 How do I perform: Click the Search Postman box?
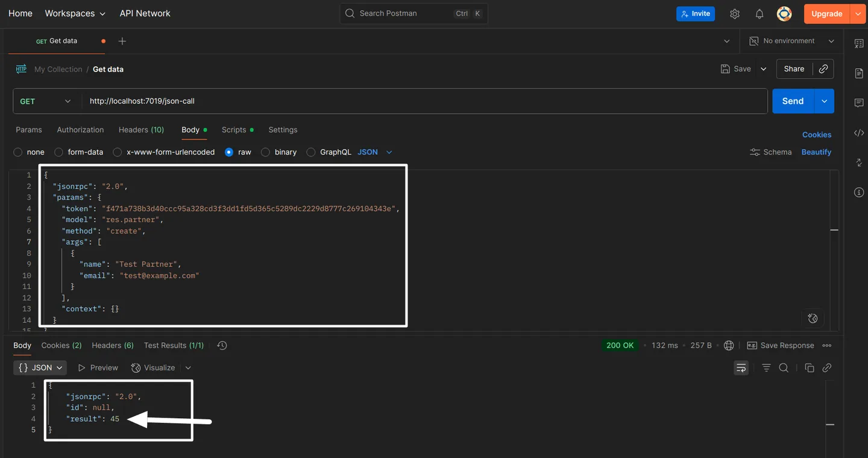[x=414, y=13]
